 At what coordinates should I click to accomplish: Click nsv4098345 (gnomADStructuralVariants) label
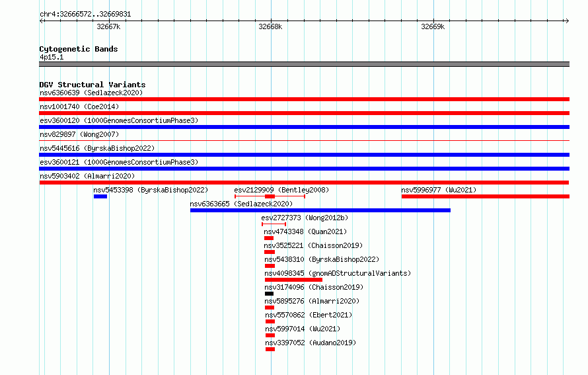click(x=338, y=273)
